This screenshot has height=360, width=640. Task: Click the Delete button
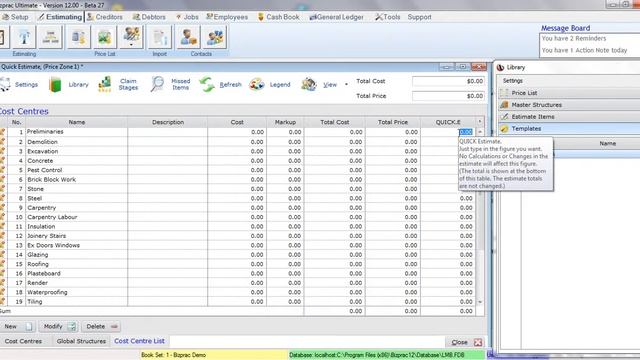coord(101,327)
